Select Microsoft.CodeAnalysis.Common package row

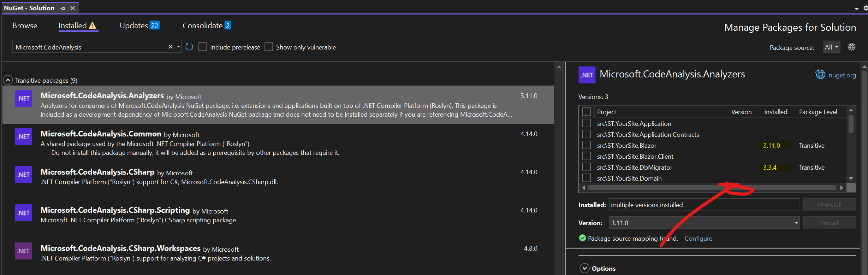click(x=278, y=143)
